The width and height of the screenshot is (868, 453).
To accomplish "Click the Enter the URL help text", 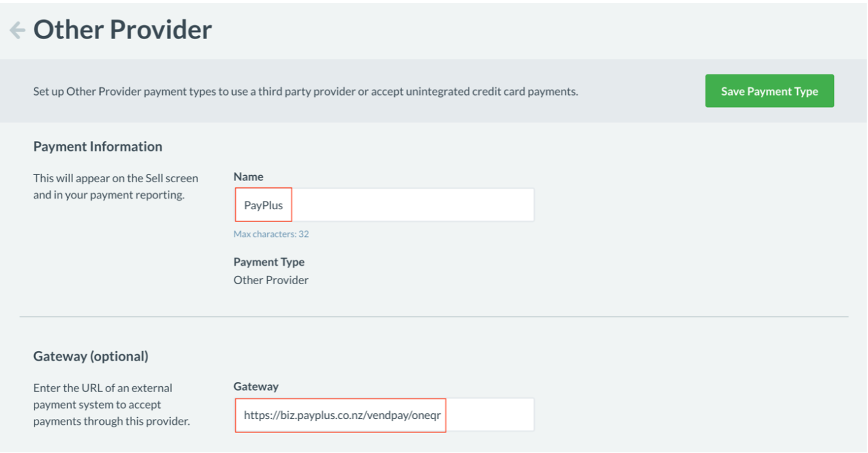I will 103,388.
